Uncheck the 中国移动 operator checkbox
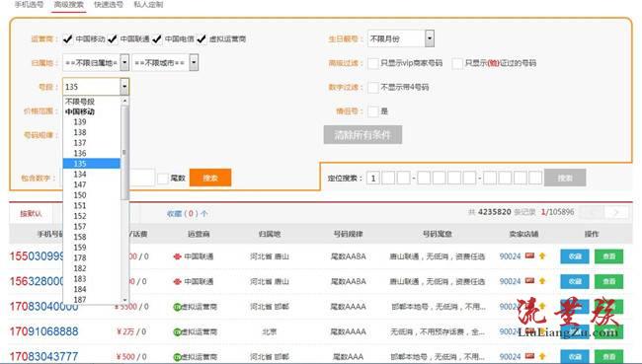 pyautogui.click(x=67, y=39)
